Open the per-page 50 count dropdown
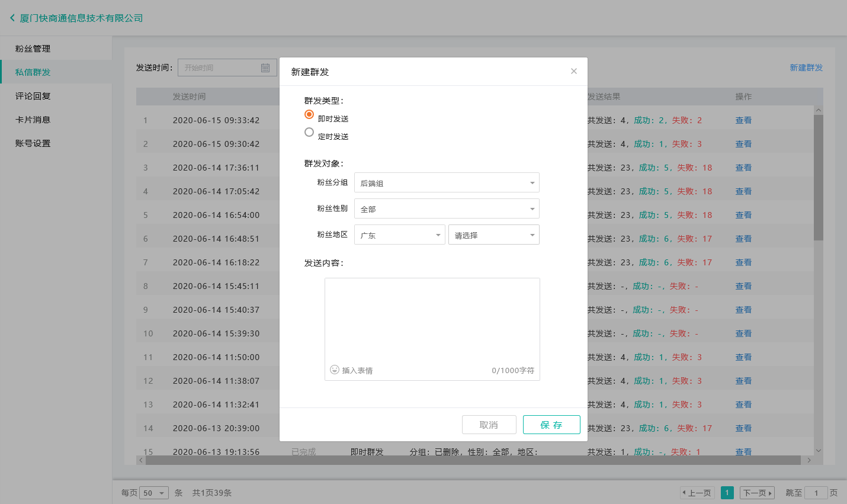Viewport: 847px width, 504px height. (x=154, y=492)
